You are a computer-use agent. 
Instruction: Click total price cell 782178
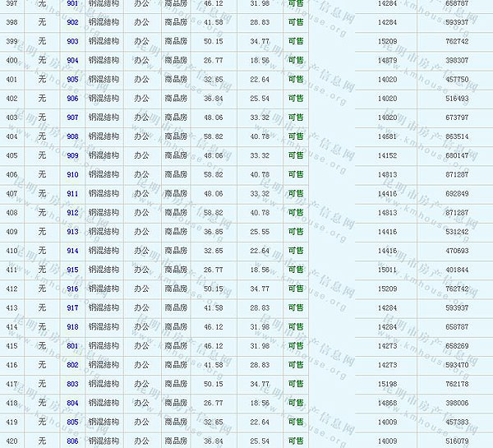(456, 384)
